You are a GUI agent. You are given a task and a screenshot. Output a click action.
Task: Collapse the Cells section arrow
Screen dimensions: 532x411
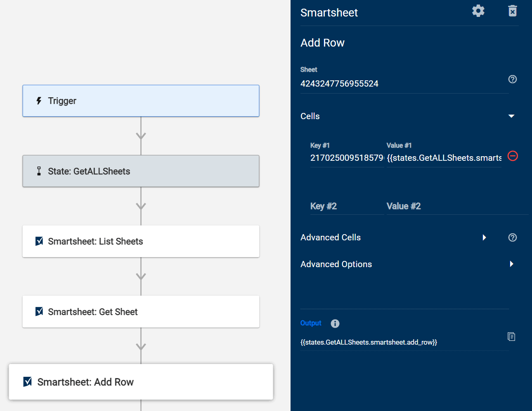511,116
